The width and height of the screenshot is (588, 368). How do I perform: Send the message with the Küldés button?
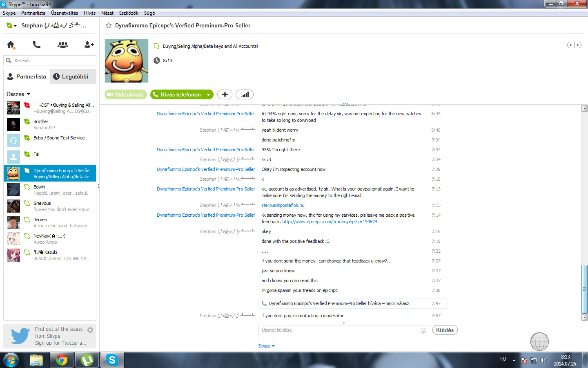(445, 330)
